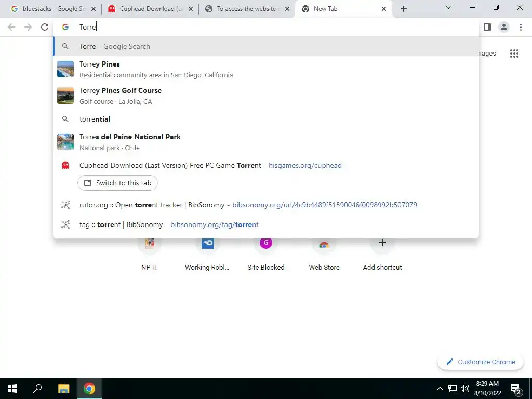Click the BibSonomy icon beside 'tag :: torrent'
This screenshot has width=532, height=399.
pyautogui.click(x=65, y=224)
